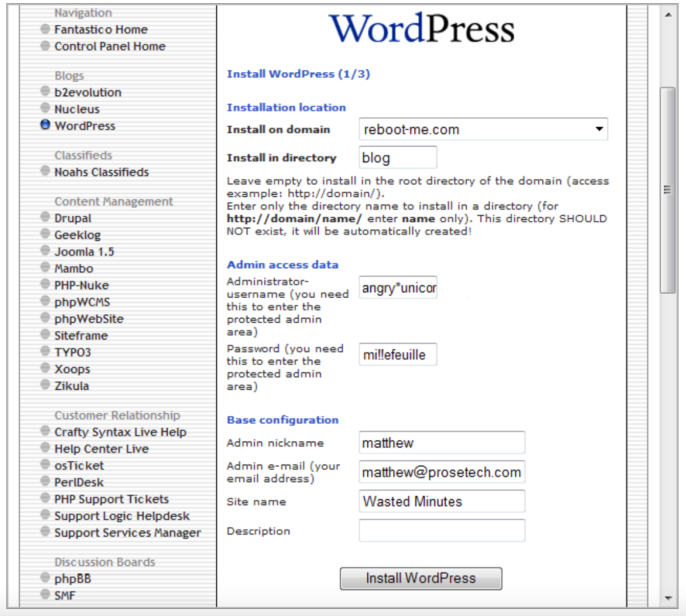Viewport: 686px width, 616px height.
Task: Select b2evolution from Blogs list
Action: 88,92
